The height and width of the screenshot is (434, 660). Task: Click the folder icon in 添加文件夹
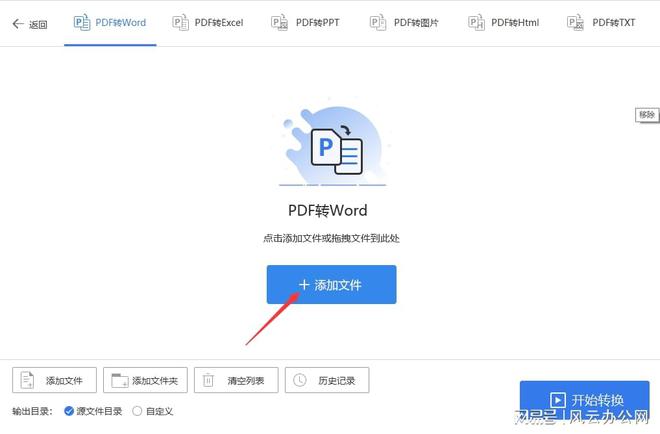coord(120,380)
